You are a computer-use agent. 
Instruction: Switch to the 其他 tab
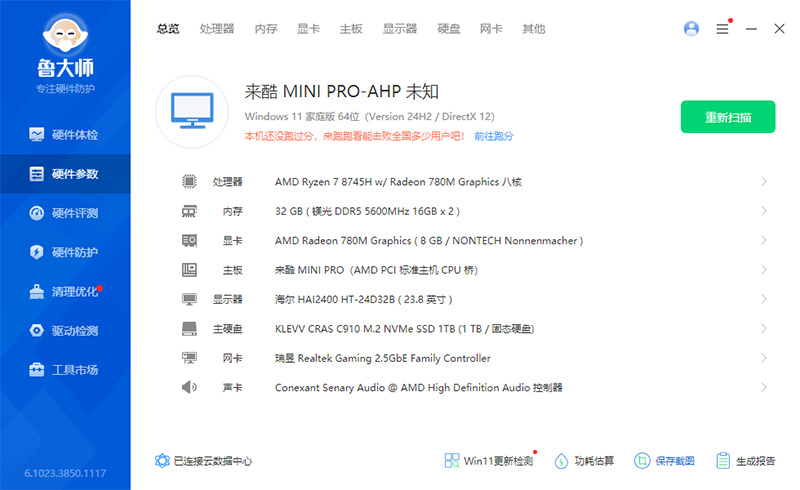click(534, 29)
